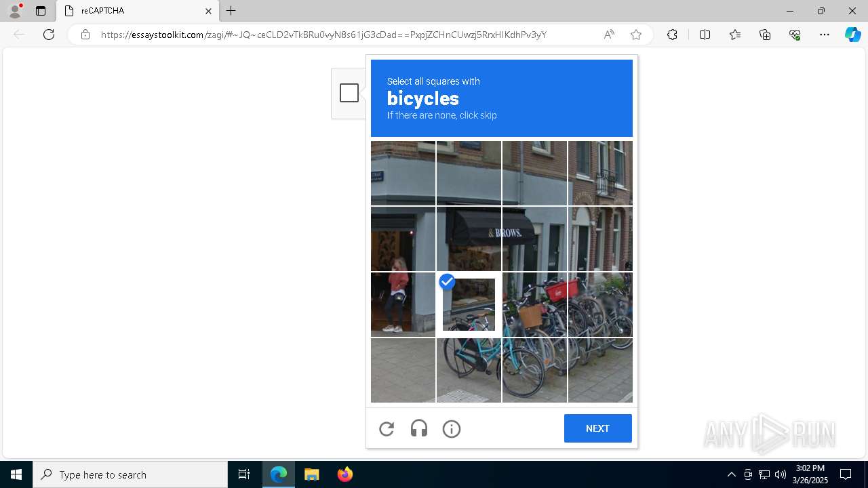Viewport: 868px width, 488px height.
Task: Open Microsoft Edge from the taskbar
Action: point(279,474)
